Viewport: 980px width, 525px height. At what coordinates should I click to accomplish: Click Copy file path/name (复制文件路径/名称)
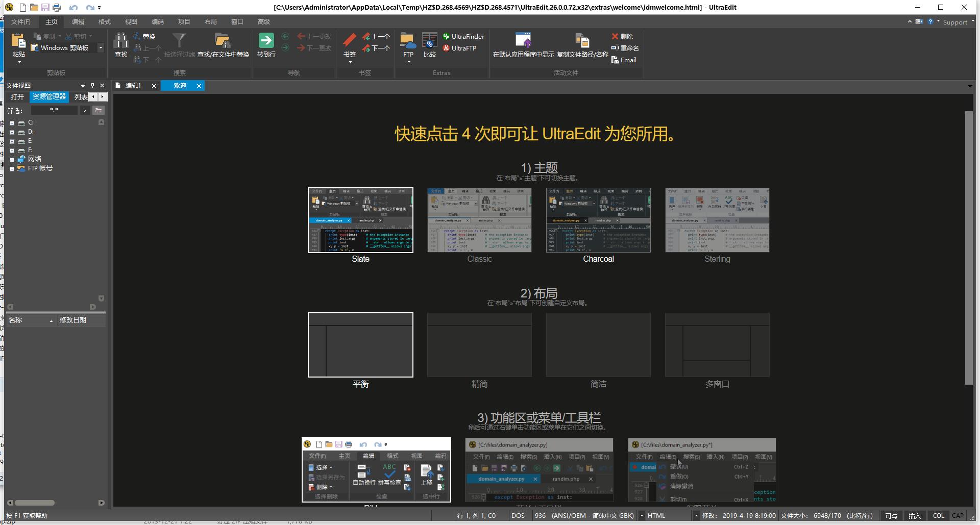click(582, 45)
